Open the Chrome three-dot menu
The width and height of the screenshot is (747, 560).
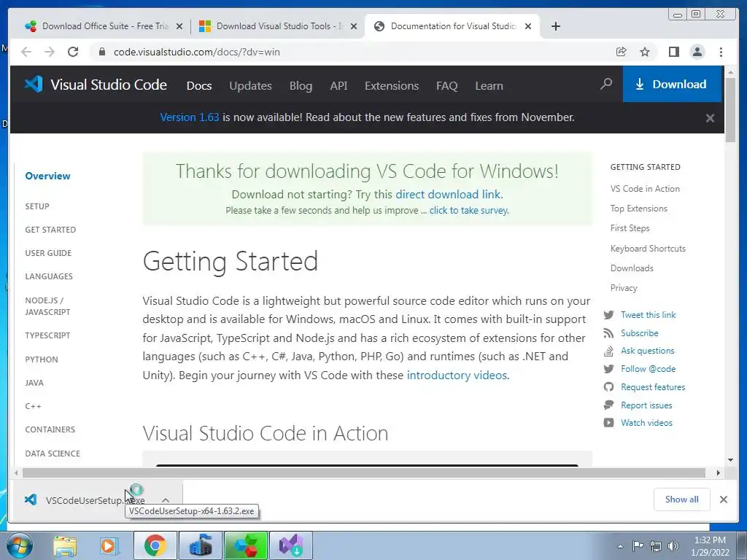coord(721,52)
